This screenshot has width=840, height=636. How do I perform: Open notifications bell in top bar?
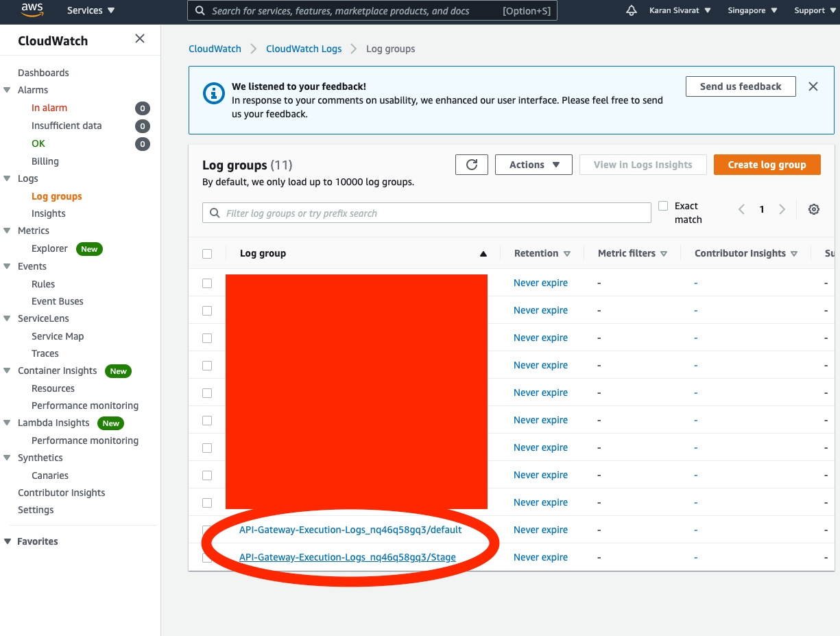pos(632,10)
